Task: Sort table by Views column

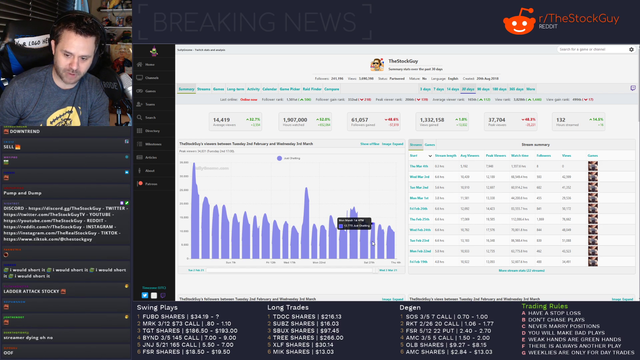Action: 566,156
